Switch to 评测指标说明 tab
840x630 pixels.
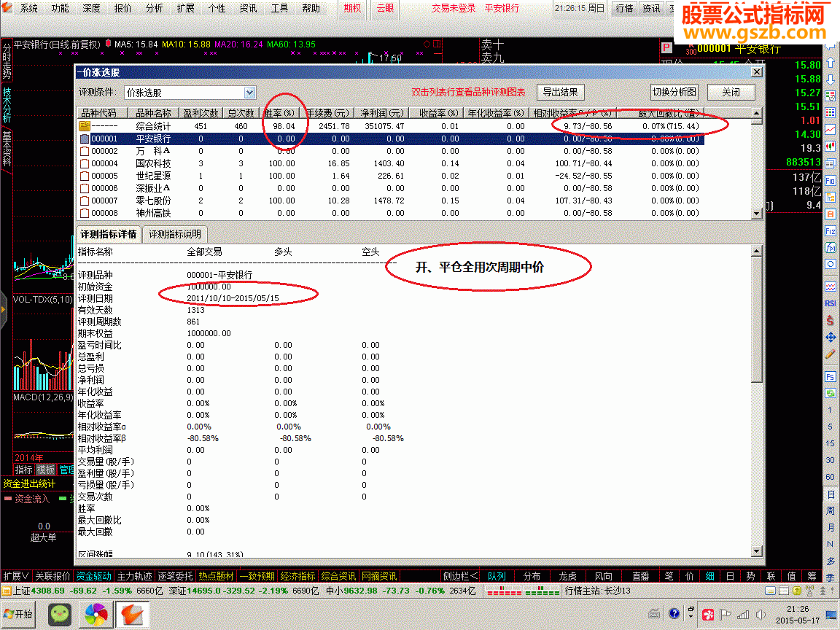coord(175,234)
